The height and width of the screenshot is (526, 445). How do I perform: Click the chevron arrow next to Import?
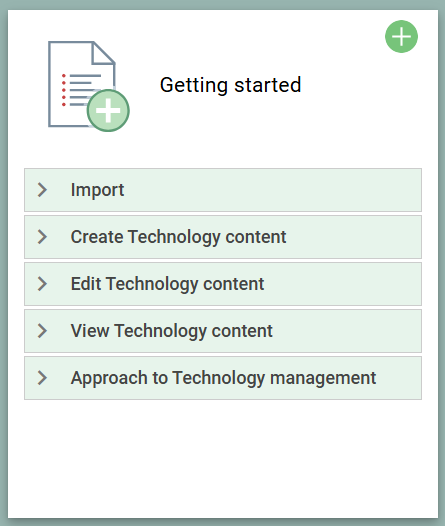click(42, 190)
